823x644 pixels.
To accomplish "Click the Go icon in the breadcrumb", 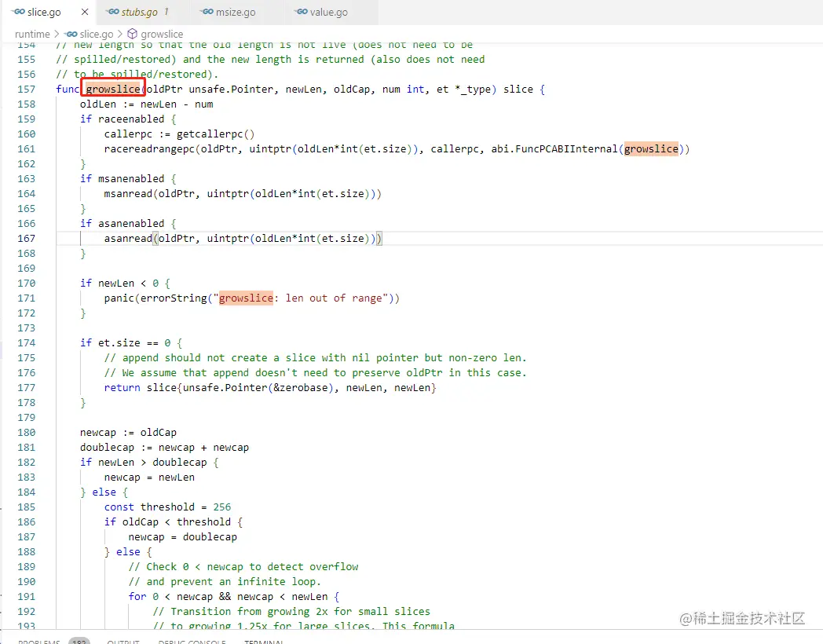I will click(71, 34).
